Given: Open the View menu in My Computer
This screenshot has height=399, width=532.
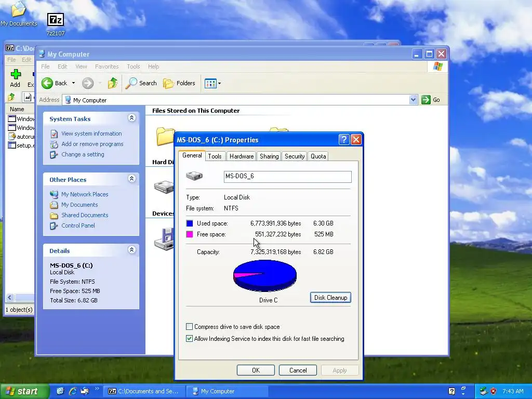Looking at the screenshot, I should pos(81,66).
